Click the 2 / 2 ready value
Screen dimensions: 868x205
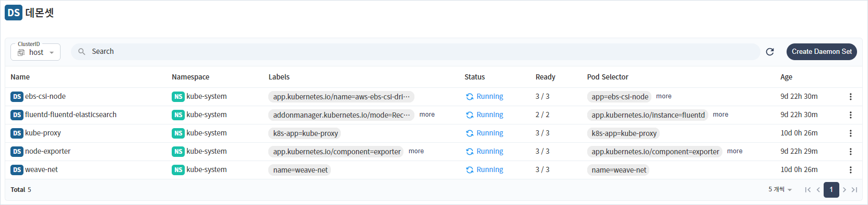pos(542,115)
